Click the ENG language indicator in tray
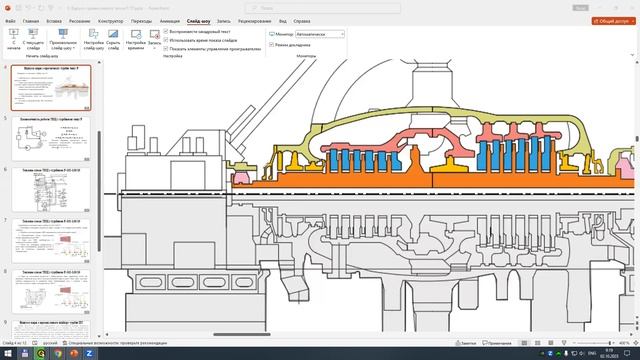 click(592, 353)
